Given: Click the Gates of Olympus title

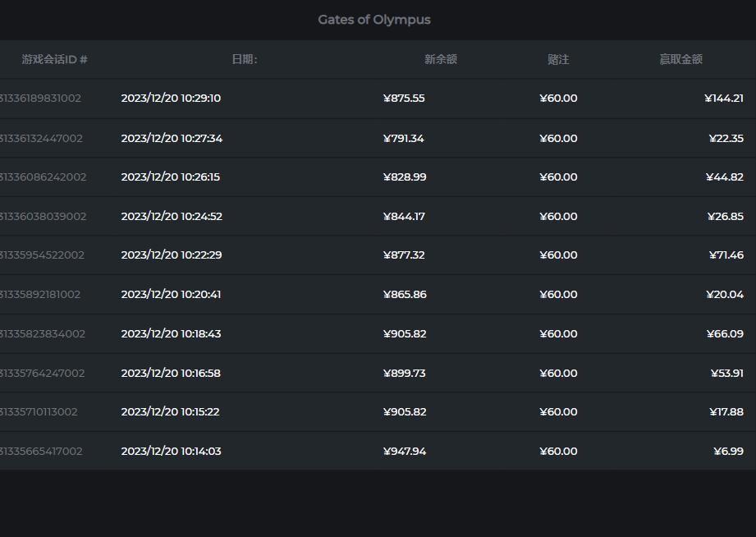Looking at the screenshot, I should 374,20.
